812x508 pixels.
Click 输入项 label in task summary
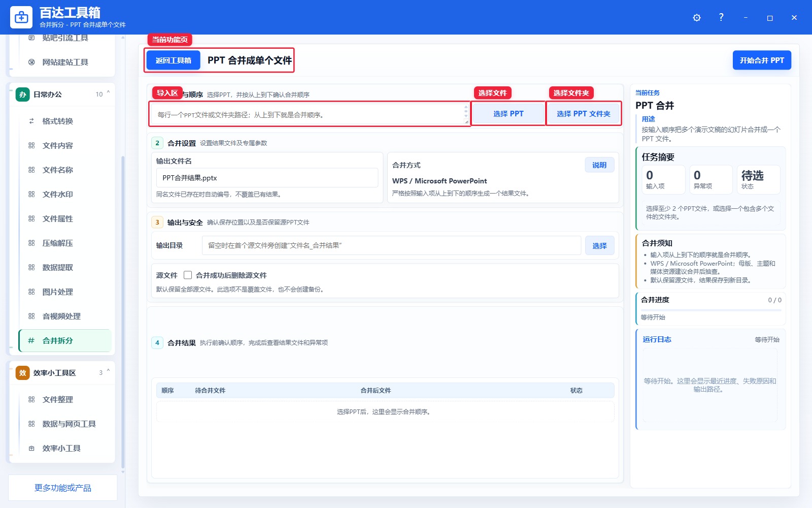(x=655, y=186)
